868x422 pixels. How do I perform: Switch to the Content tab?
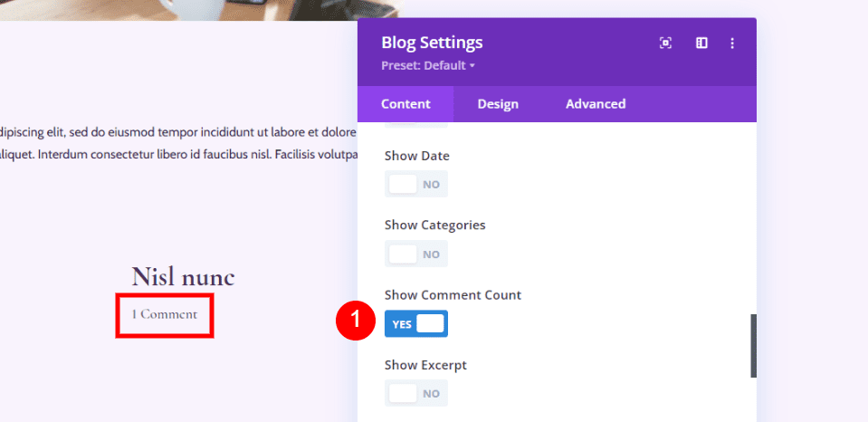tap(405, 104)
